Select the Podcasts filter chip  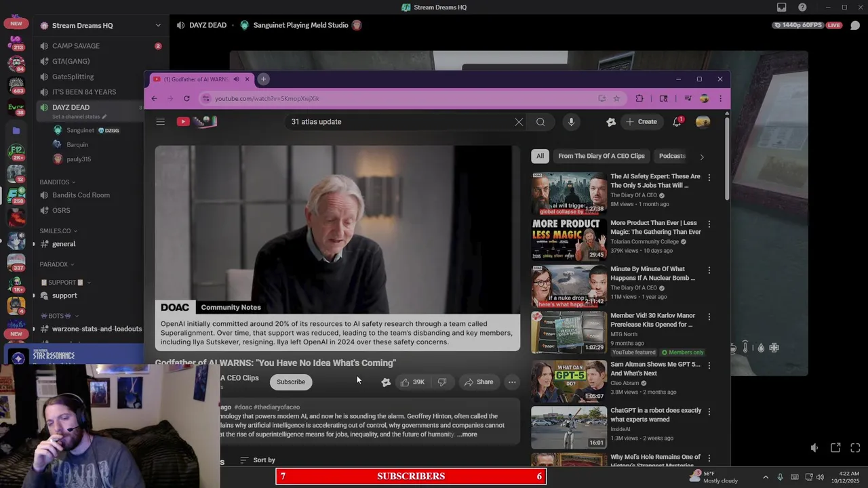point(672,156)
